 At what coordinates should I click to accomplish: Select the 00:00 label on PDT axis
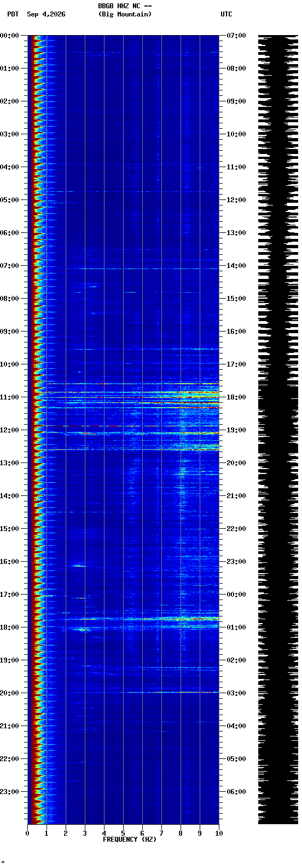(x=9, y=36)
